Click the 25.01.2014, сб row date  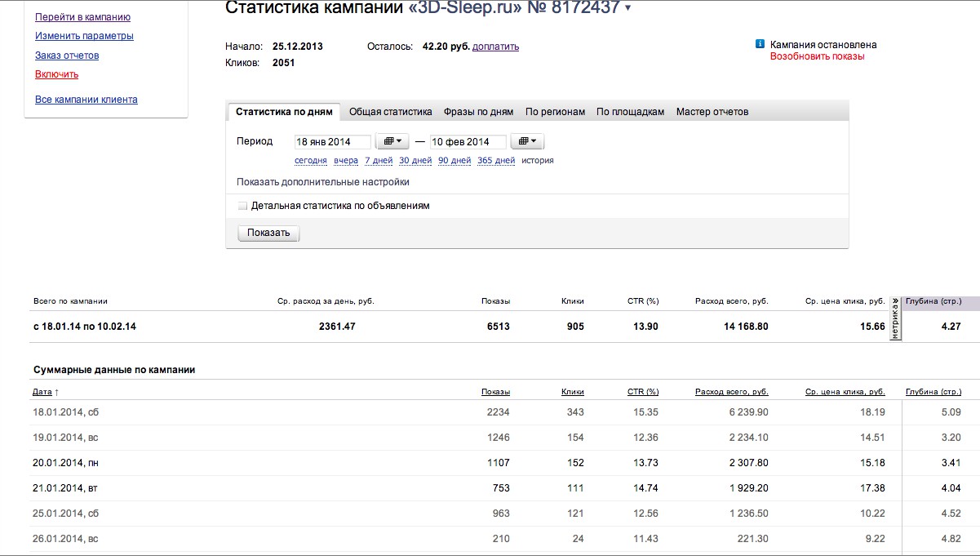click(66, 514)
